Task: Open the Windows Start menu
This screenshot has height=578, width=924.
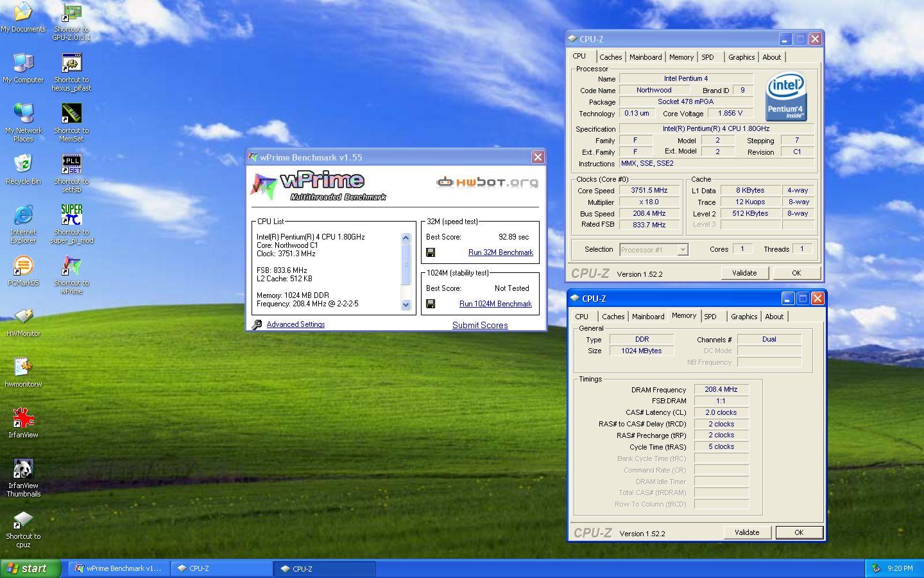Action: (x=31, y=568)
